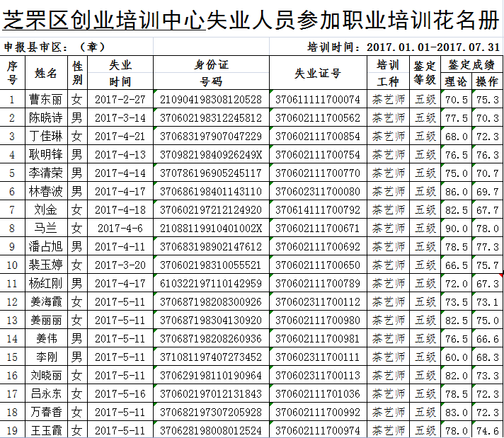Click name cell 李刚
The image size is (504, 438).
tap(46, 357)
